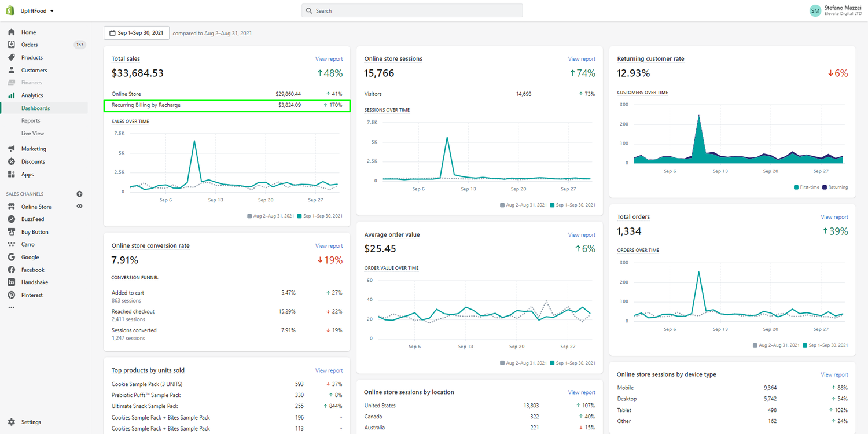
Task: Click the Buy Button channel icon
Action: (12, 232)
